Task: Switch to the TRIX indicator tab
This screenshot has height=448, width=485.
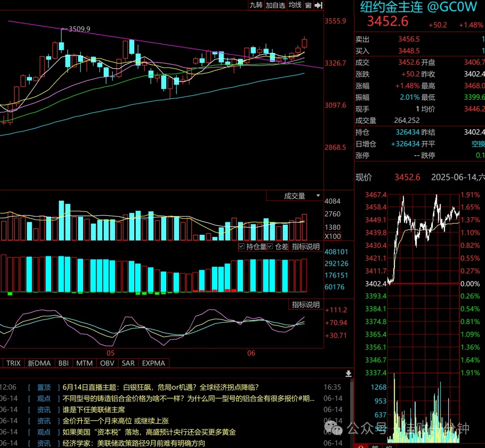Action: [x=13, y=363]
